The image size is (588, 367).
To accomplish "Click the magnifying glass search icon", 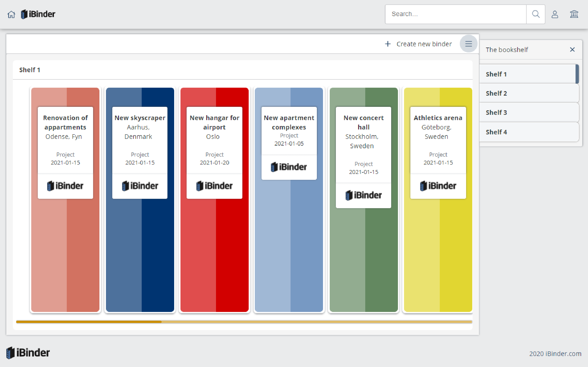I will [x=536, y=14].
